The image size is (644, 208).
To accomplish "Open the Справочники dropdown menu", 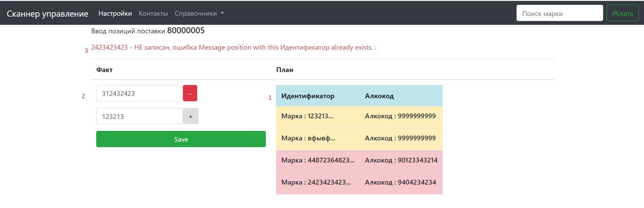I will coord(199,14).
